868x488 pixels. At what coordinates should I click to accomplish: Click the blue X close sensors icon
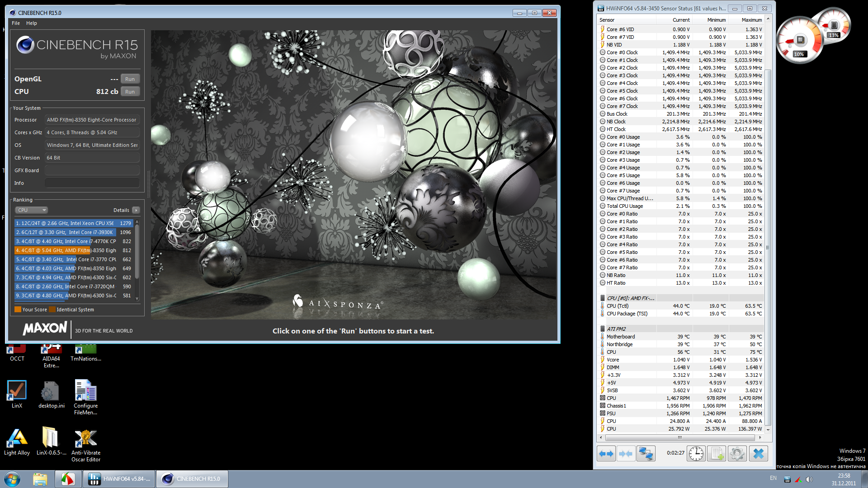click(x=759, y=454)
